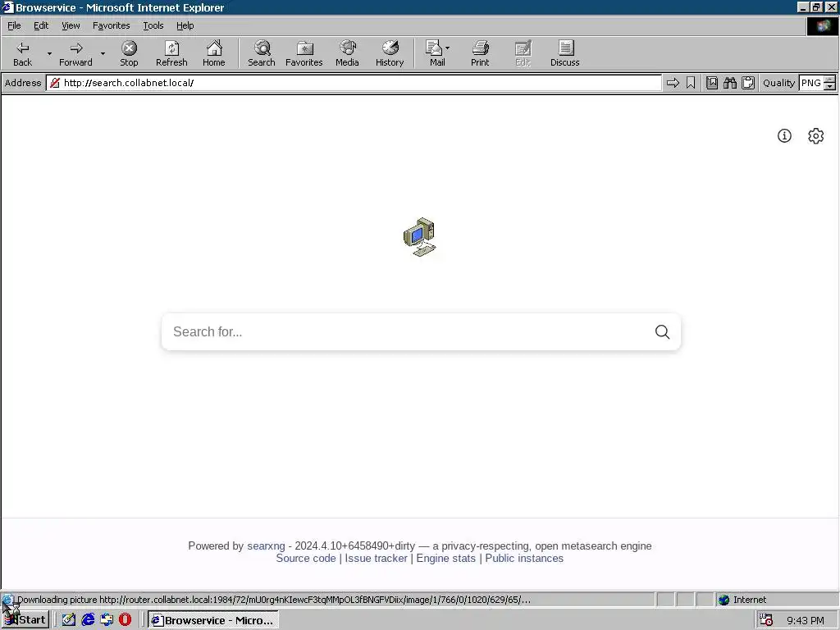This screenshot has height=630, width=840.
Task: Open the SearXNG preferences gear icon
Action: click(816, 136)
